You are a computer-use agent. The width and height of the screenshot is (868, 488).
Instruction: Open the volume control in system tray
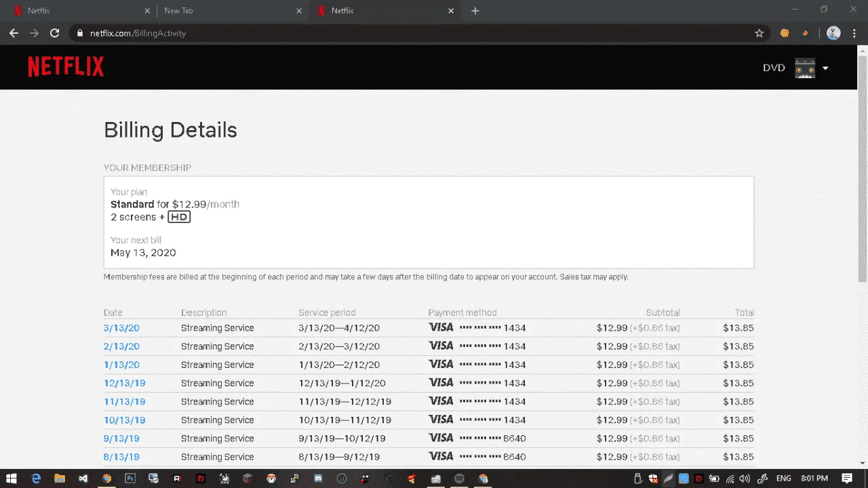tap(745, 479)
